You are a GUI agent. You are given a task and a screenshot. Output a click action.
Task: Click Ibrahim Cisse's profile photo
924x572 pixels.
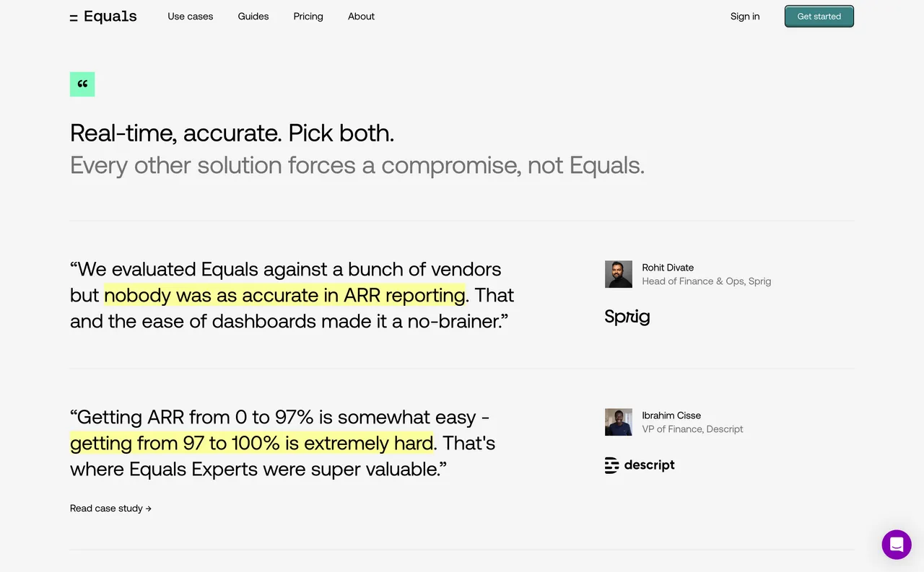click(x=618, y=422)
